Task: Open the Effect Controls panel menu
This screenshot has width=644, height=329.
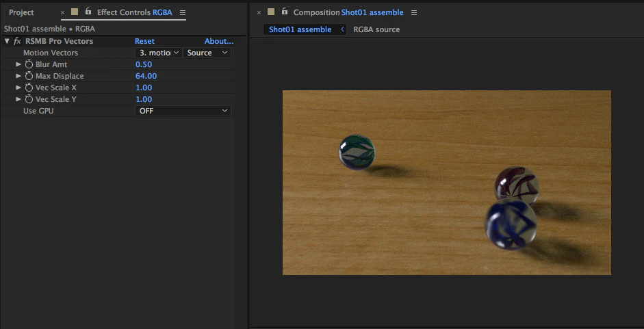Action: pos(183,13)
